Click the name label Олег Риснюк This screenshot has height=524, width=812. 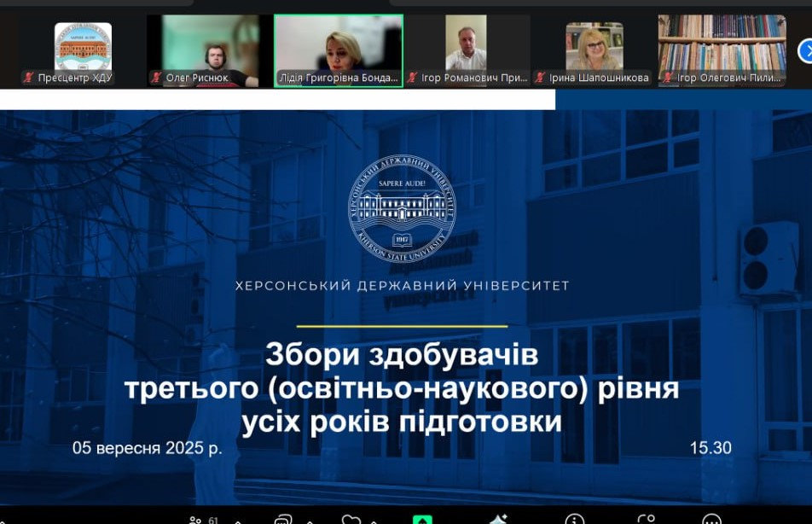click(197, 78)
